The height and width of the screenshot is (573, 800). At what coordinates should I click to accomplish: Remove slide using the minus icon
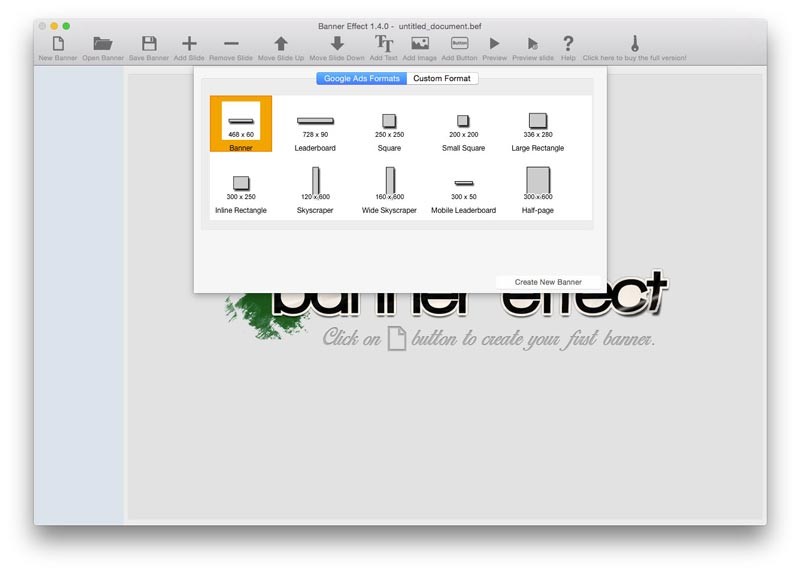[x=231, y=44]
